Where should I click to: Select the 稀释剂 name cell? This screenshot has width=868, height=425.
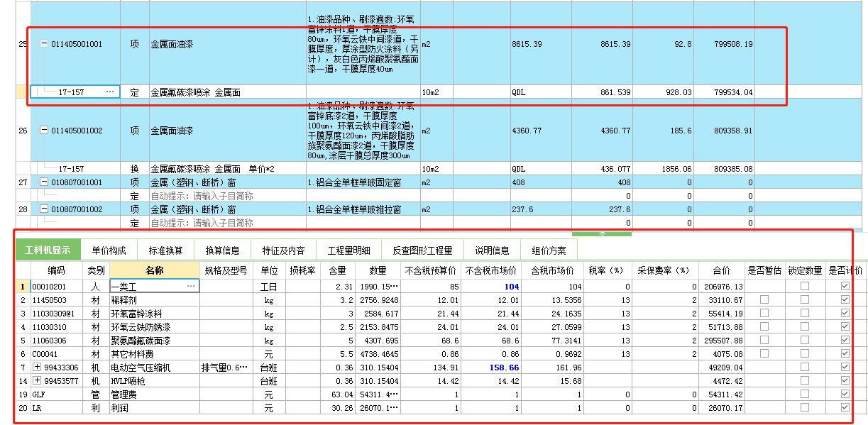[155, 300]
